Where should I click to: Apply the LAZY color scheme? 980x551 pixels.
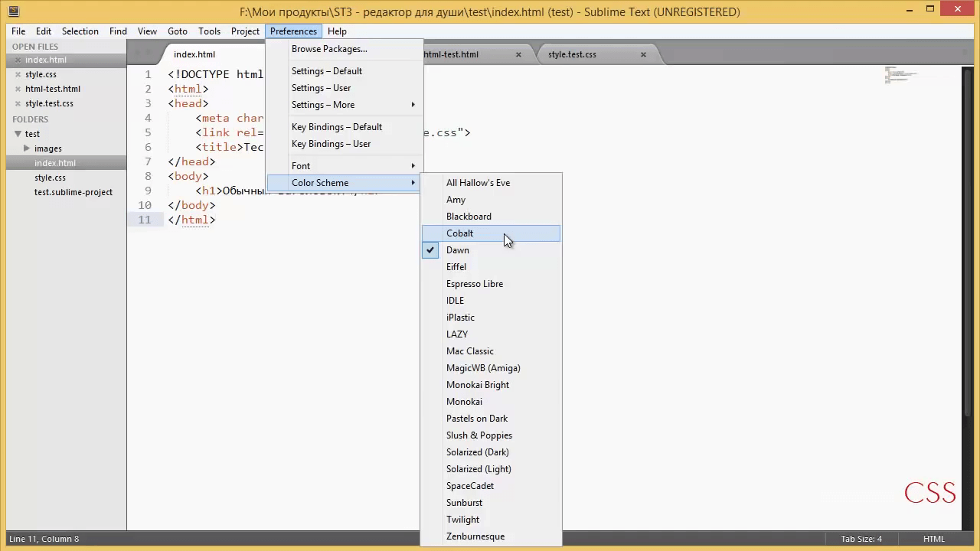tap(492, 334)
